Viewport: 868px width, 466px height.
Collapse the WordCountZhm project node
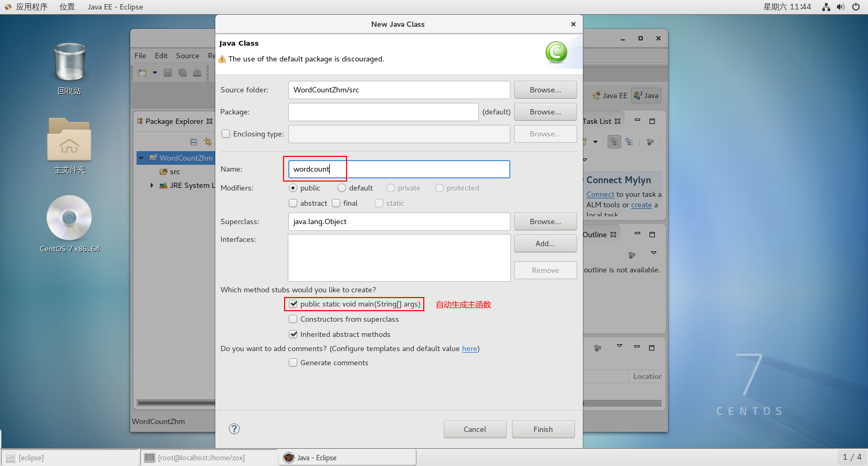point(141,158)
